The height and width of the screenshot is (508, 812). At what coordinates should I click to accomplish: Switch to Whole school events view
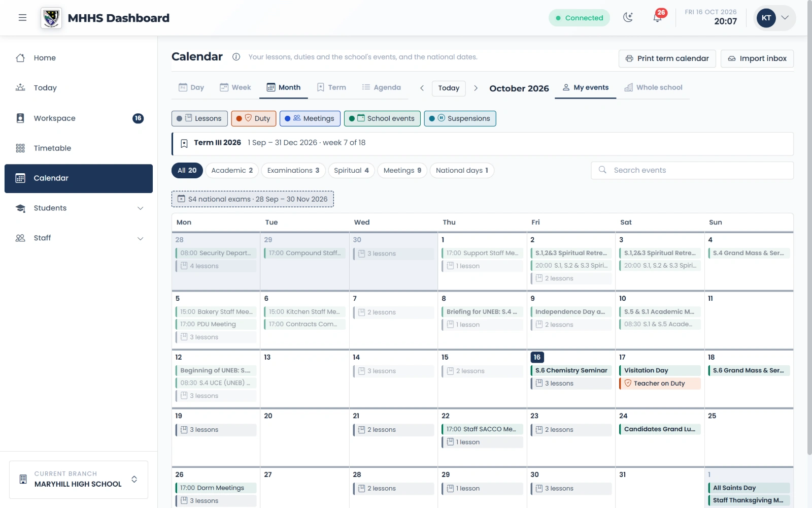click(653, 87)
